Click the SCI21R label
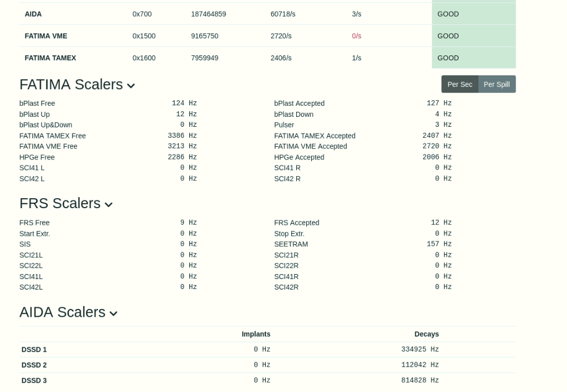Screen dimensions: 567x392 click(x=286, y=255)
